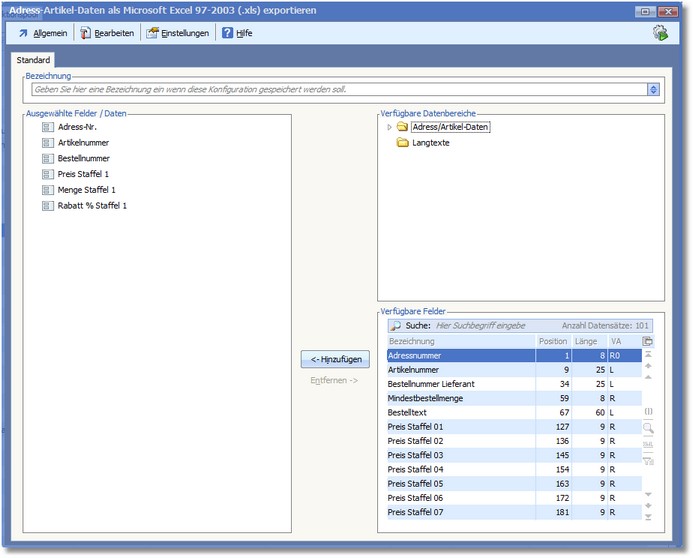The width and height of the screenshot is (693, 558).
Task: Click the Langtexte folder icon
Action: pyautogui.click(x=402, y=143)
